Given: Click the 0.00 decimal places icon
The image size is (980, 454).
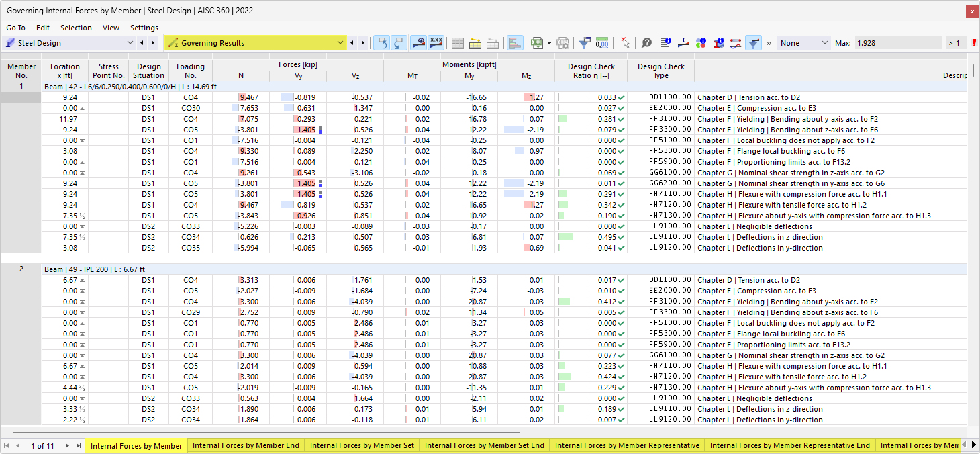Looking at the screenshot, I should 602,43.
